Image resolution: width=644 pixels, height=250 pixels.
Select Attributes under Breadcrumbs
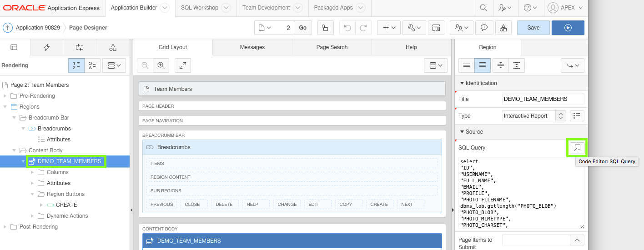(59, 140)
